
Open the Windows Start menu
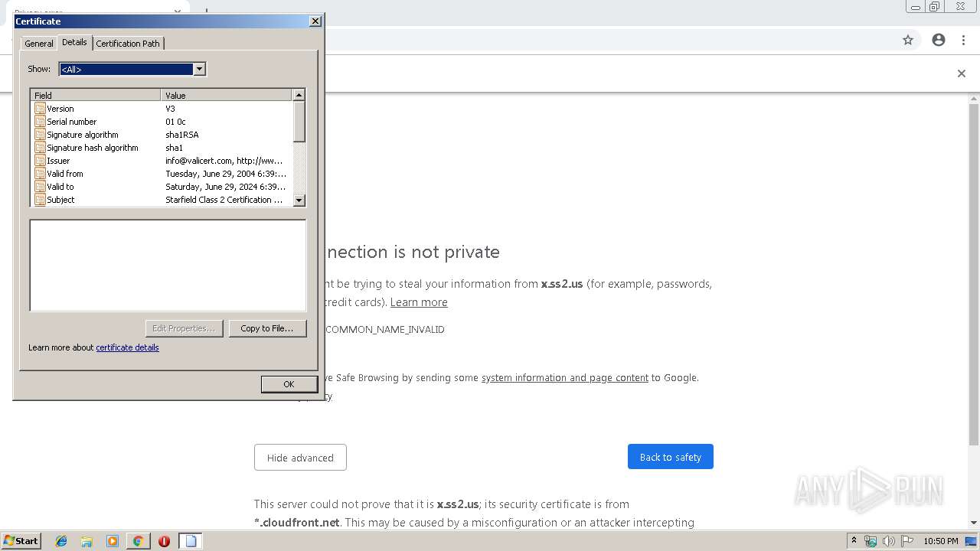(21, 541)
